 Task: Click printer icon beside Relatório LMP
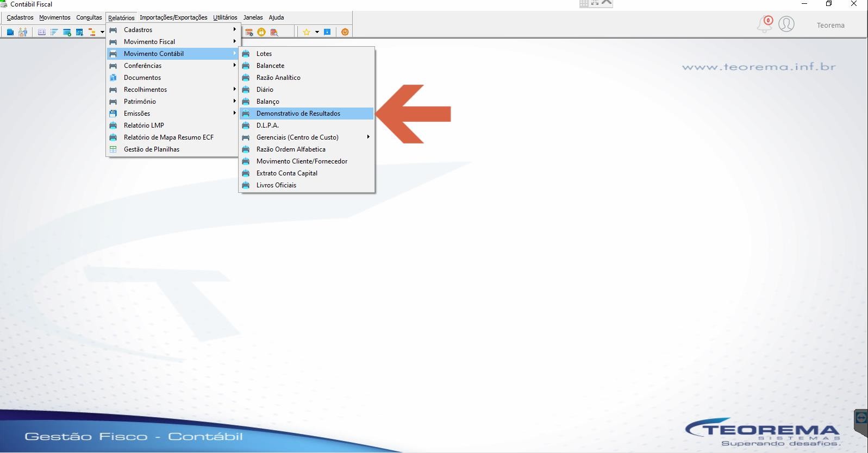[113, 125]
